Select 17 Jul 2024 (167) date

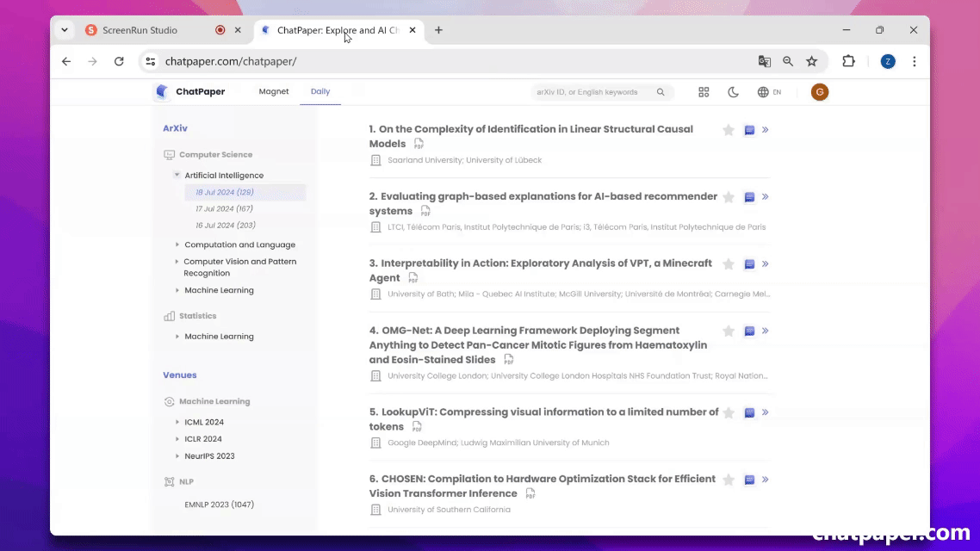point(224,209)
